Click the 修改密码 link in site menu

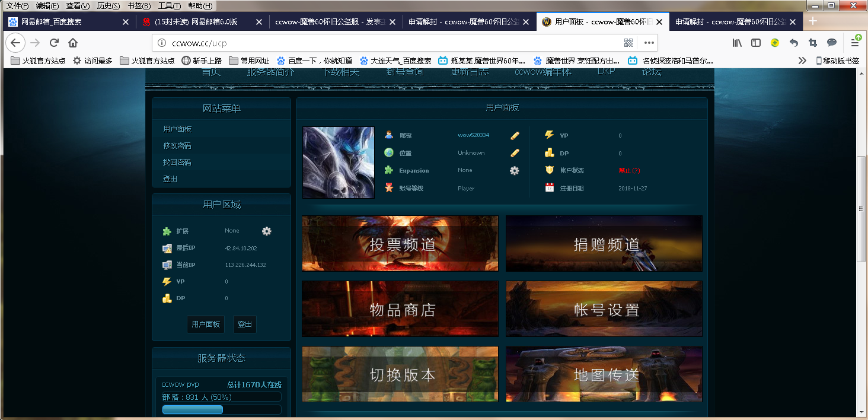tap(177, 146)
